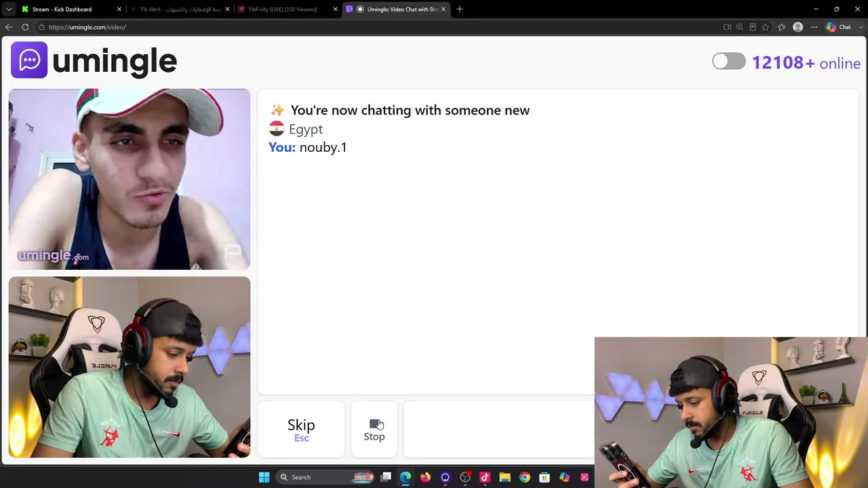Screen dimensions: 868x488
Task: Skip to the next stranger
Action: (x=301, y=430)
